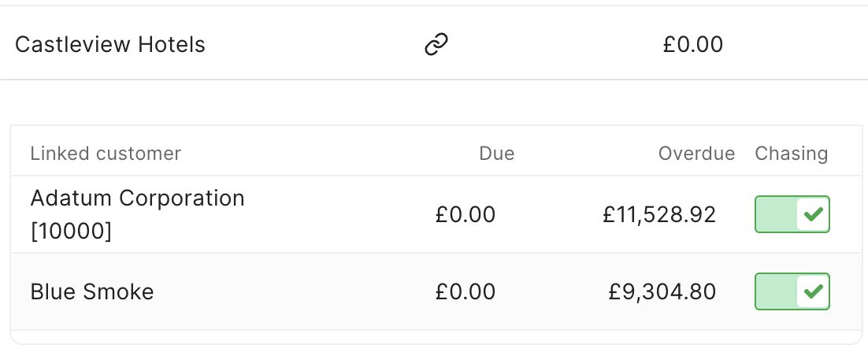Viewport: 868px width, 345px height.
Task: Open the Blue Smoke linked customer
Action: [x=92, y=291]
